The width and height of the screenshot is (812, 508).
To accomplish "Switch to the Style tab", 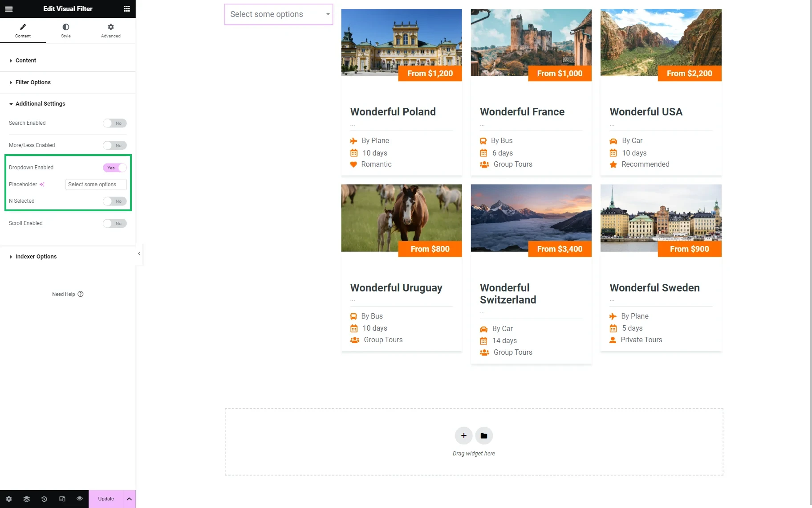I will pos(66,30).
